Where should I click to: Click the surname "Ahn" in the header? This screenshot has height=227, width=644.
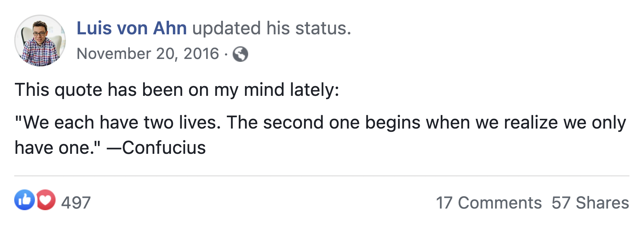click(x=170, y=28)
